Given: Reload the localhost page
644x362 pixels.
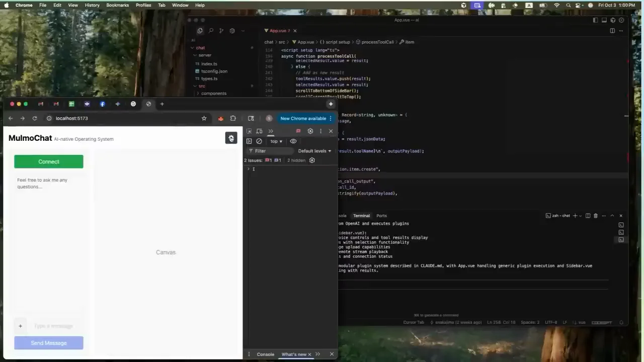Looking at the screenshot, I should point(35,118).
